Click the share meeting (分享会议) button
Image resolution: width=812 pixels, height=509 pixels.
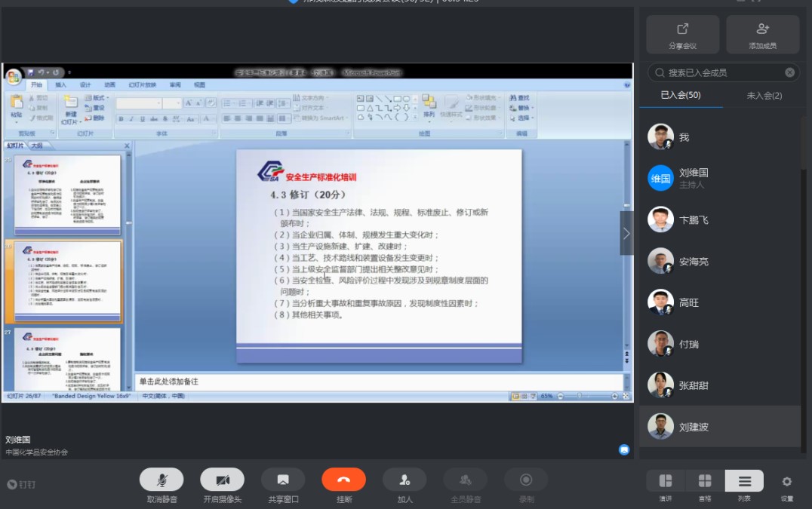coord(682,35)
